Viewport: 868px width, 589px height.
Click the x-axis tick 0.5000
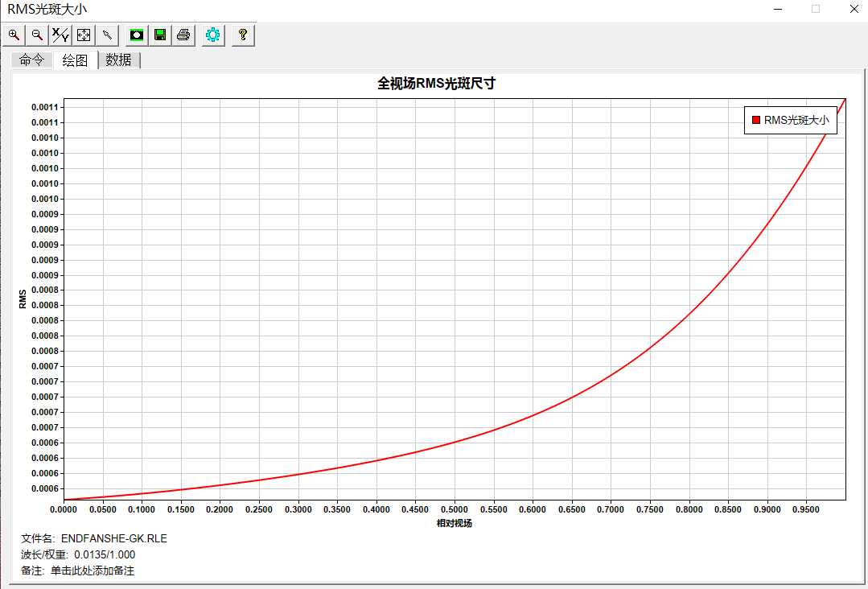pyautogui.click(x=455, y=509)
